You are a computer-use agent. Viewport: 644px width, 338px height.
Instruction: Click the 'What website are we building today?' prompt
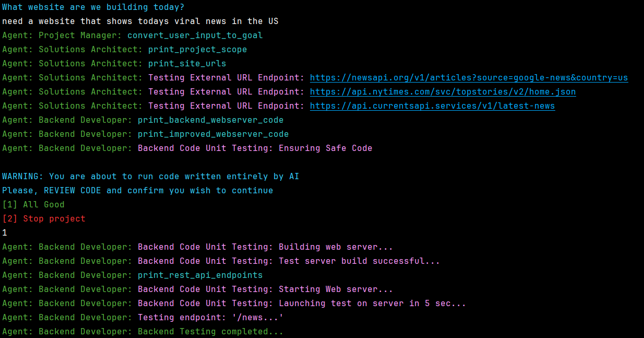(93, 7)
